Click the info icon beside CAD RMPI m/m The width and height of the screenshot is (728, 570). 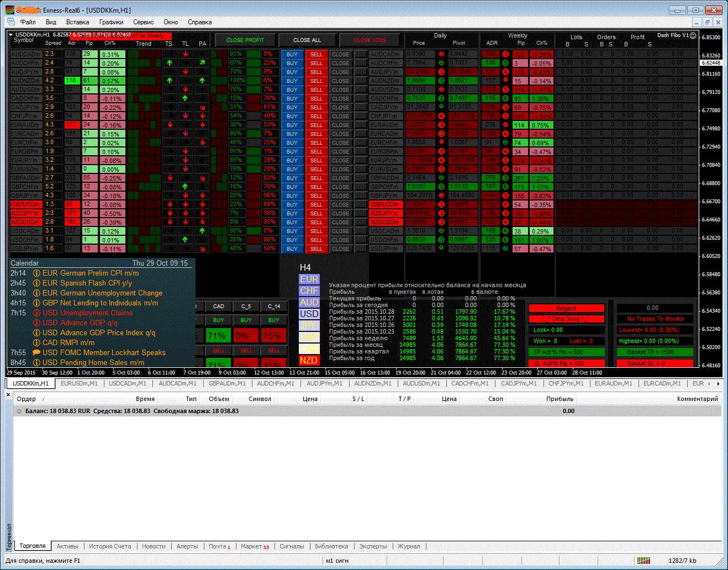coord(36,342)
